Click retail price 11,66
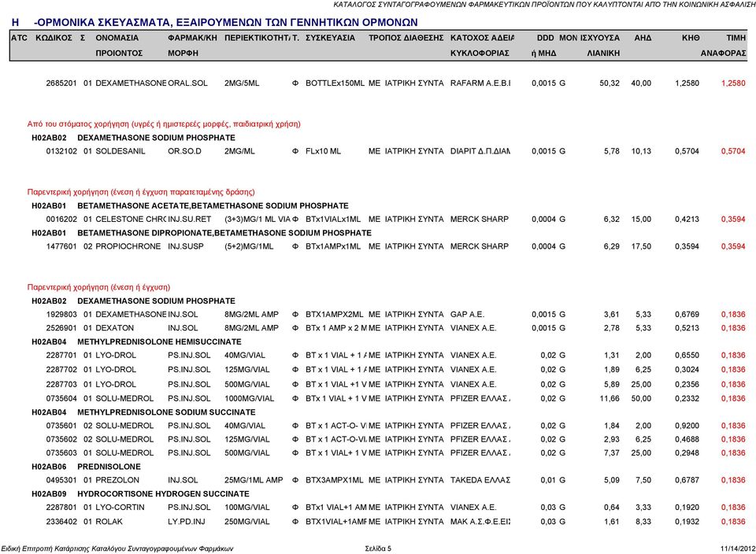This screenshot has width=756, height=554. (610, 398)
